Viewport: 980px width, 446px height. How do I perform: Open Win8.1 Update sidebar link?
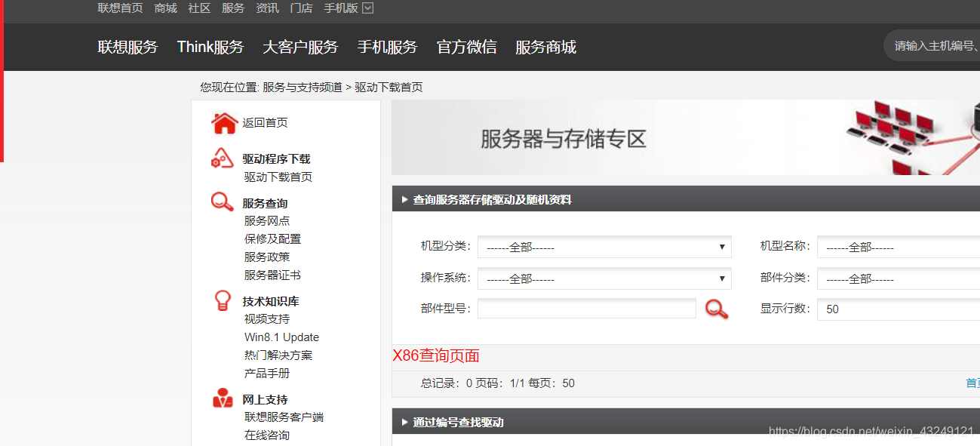[x=281, y=337]
